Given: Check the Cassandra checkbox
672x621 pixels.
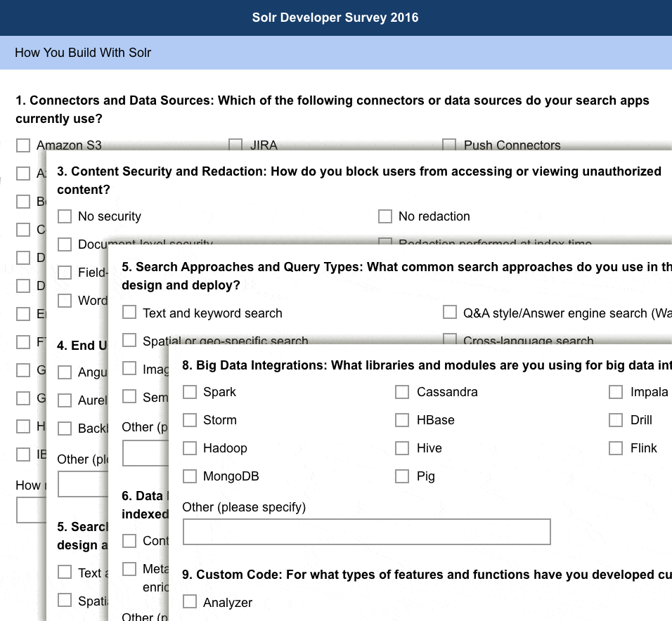Looking at the screenshot, I should click(402, 392).
